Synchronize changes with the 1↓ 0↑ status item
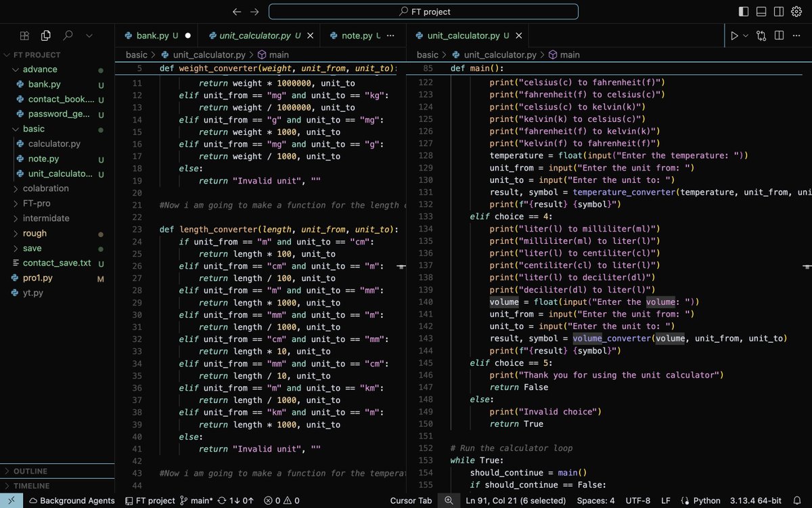 tap(235, 501)
